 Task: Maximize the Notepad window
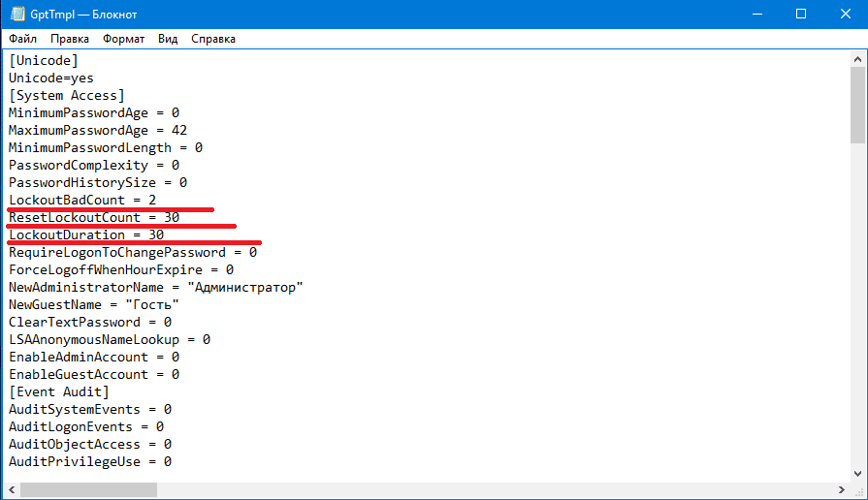tap(800, 14)
